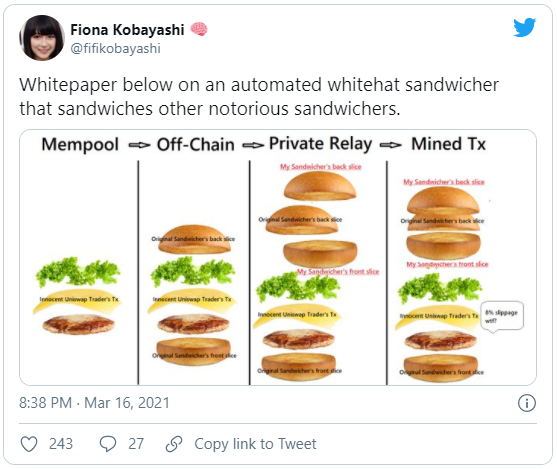This screenshot has width=557, height=469.
Task: Click the Off-Chain heading in the image
Action: (196, 145)
